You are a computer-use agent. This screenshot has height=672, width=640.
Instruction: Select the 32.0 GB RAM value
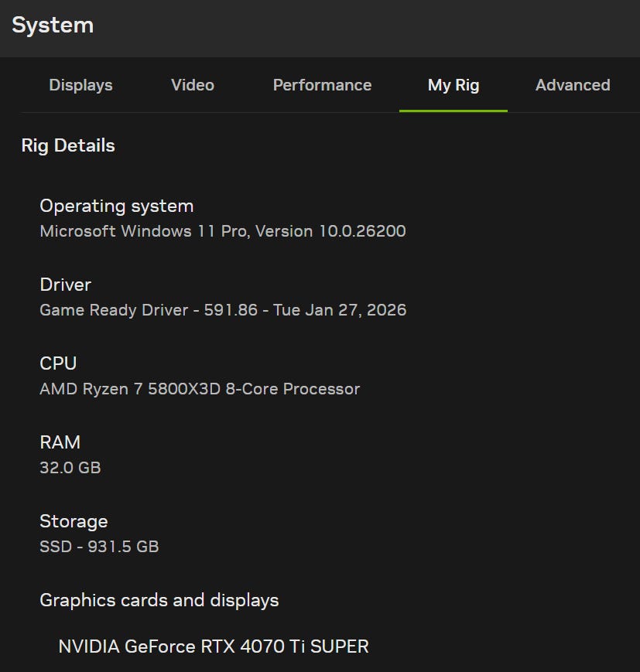coord(70,468)
